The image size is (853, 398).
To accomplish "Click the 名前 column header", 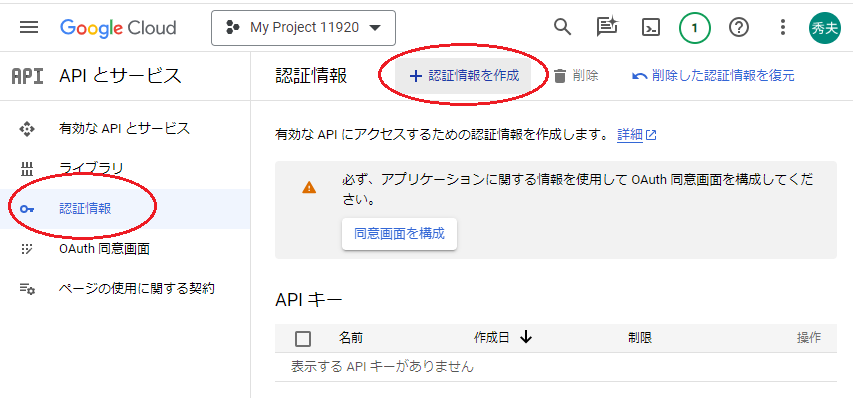I will coord(351,338).
